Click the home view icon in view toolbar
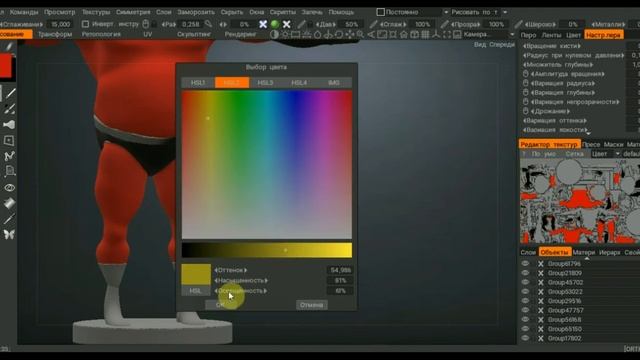The height and width of the screenshot is (360, 640). click(404, 35)
